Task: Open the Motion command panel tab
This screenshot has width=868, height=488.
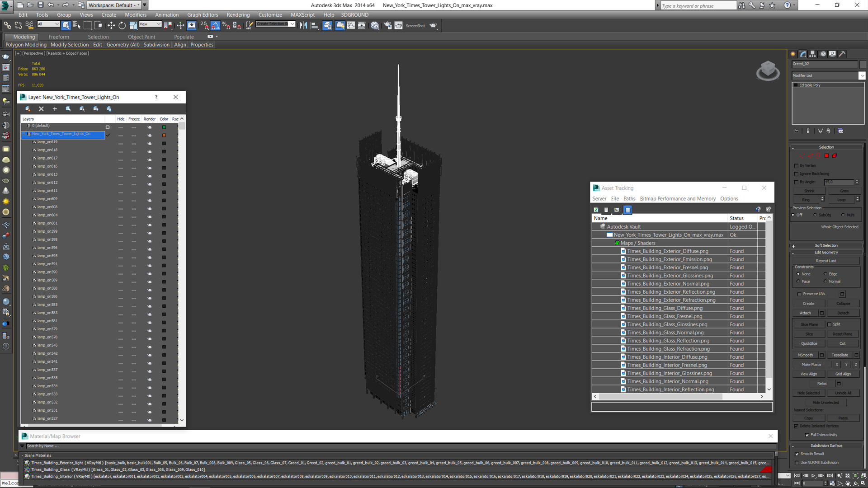Action: coord(823,54)
